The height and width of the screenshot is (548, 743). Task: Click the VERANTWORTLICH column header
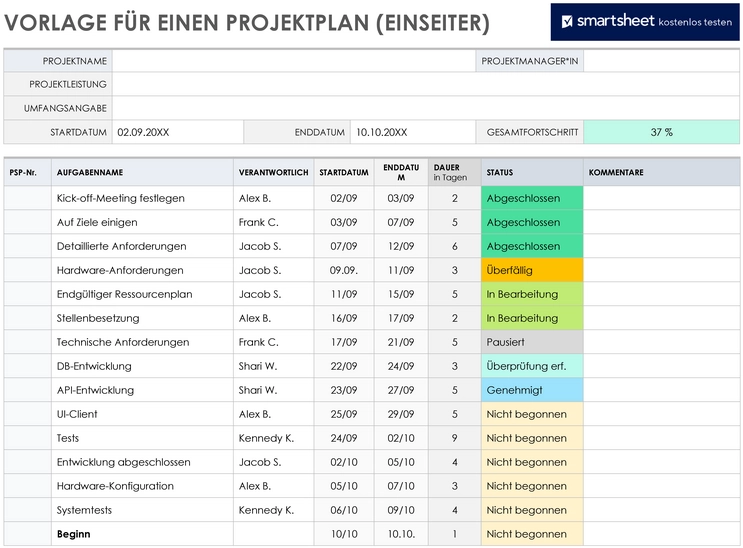273,173
